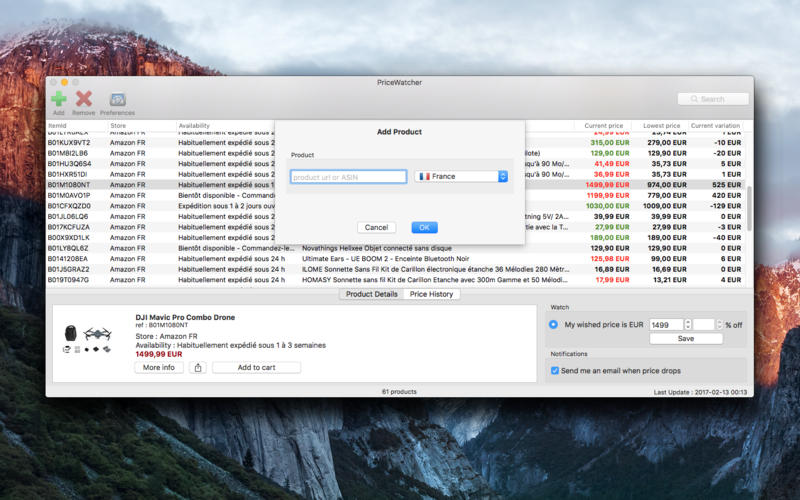Viewport: 800px width, 500px height.
Task: Click the Last Update timestamp in status bar
Action: [700, 392]
